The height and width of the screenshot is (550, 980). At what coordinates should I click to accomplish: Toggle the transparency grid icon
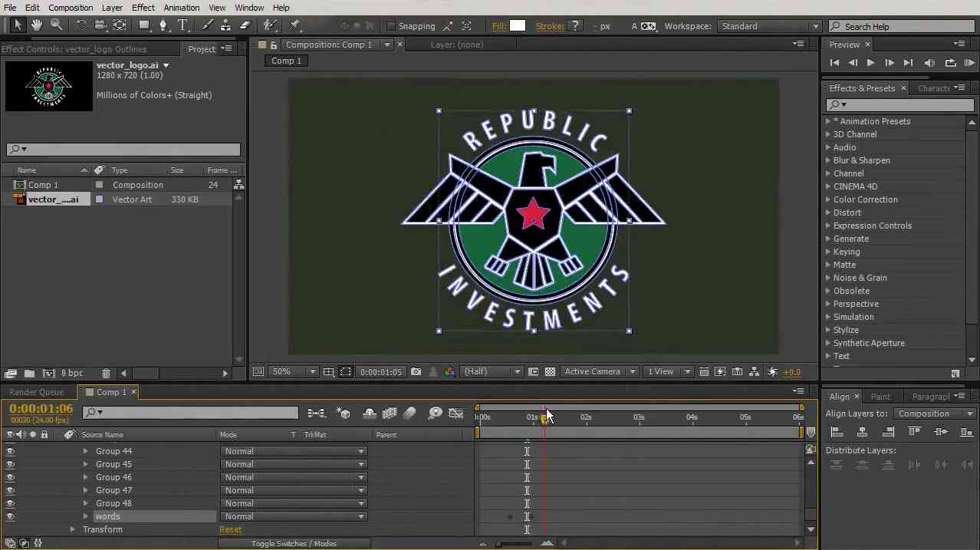(550, 372)
